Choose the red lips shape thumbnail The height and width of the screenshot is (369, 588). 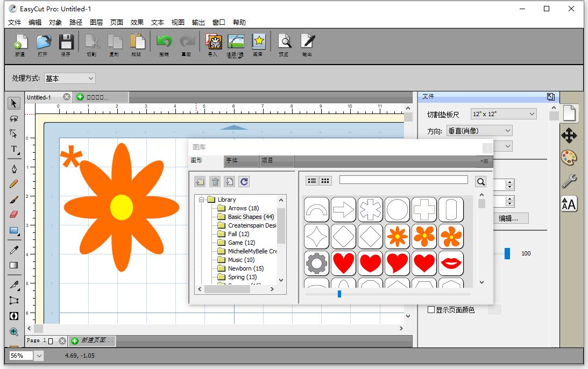tap(451, 263)
